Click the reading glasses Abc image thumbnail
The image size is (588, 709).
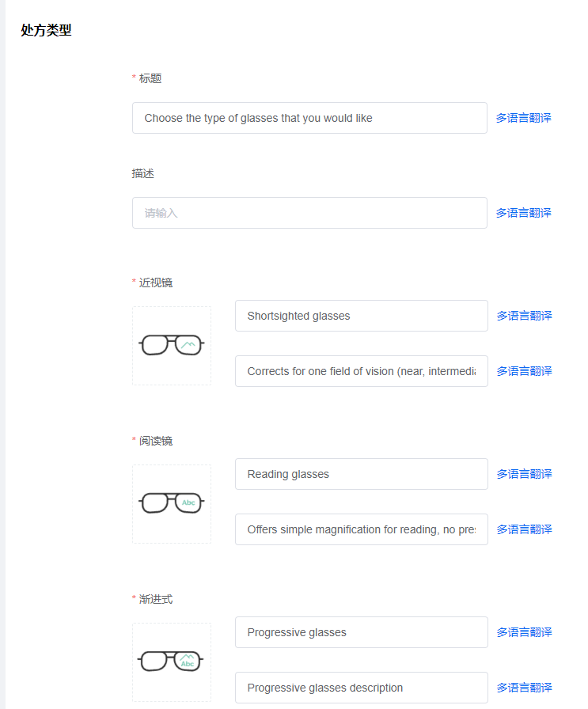click(172, 504)
